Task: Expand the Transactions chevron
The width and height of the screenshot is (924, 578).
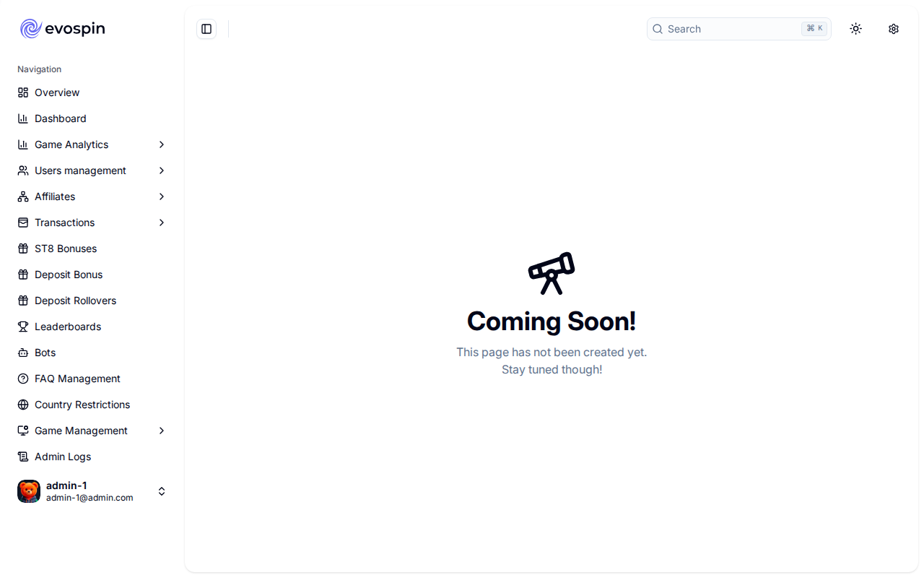Action: [162, 223]
